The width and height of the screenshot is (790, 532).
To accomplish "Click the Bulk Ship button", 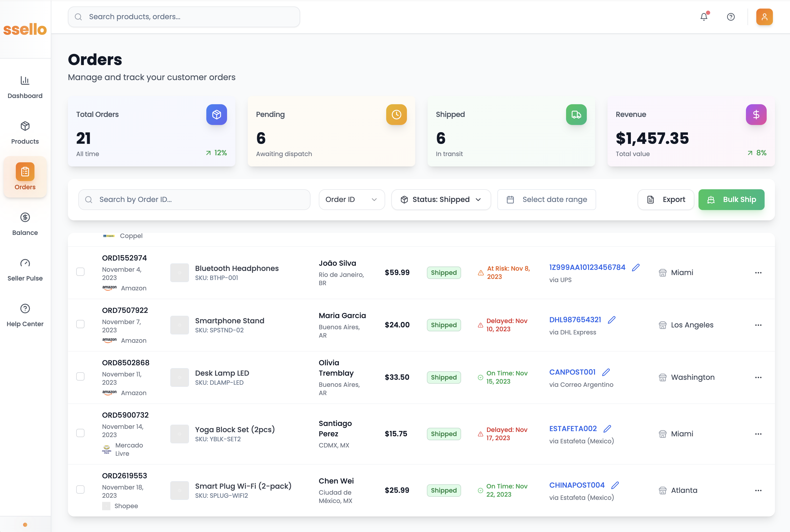I will pos(731,200).
